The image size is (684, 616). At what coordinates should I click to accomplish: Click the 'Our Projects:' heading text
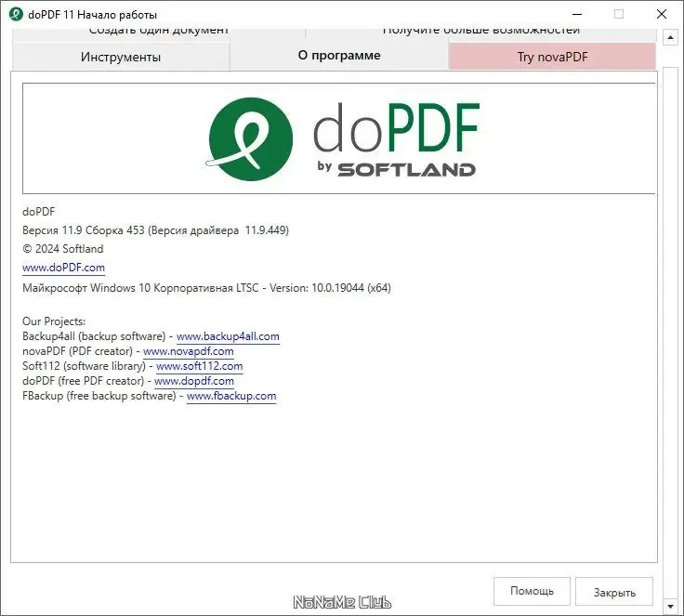point(54,321)
